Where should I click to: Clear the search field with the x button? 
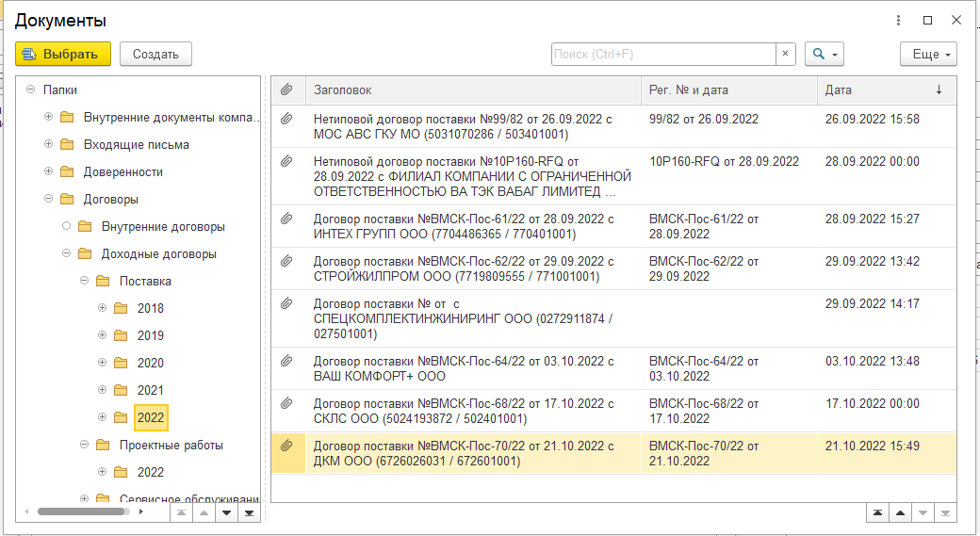786,54
